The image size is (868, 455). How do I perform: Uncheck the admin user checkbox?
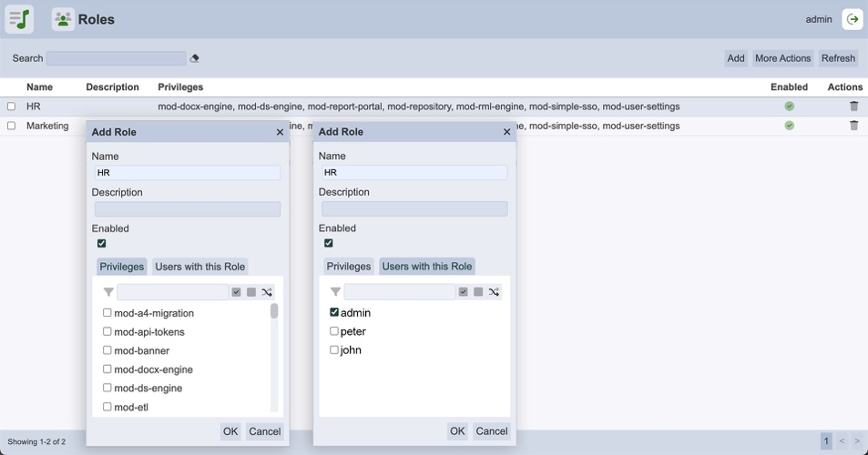tap(334, 312)
